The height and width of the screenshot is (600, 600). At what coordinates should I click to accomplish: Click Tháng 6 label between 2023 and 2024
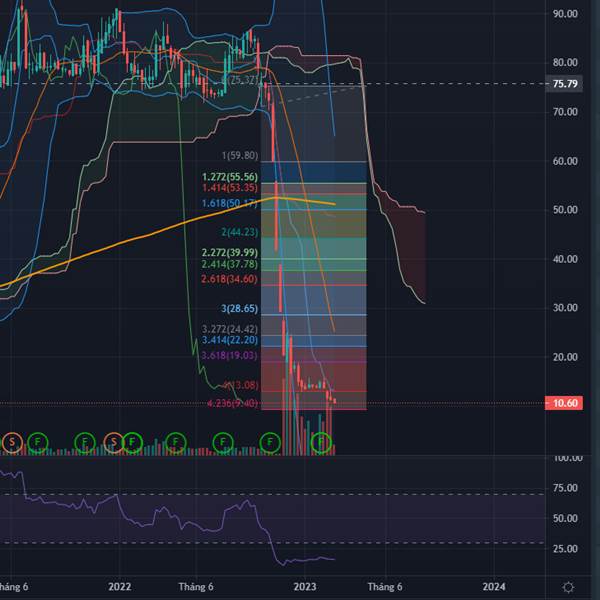coord(385,587)
